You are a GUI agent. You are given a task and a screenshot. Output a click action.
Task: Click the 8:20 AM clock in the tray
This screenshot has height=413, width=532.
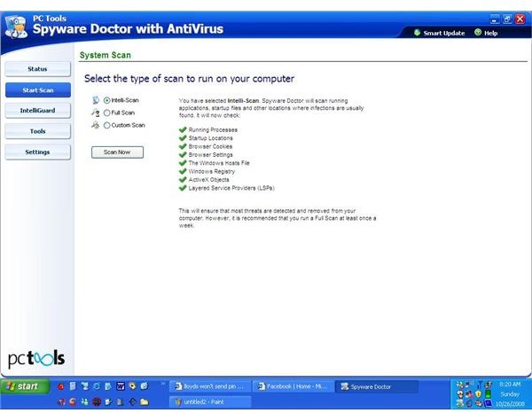510,384
